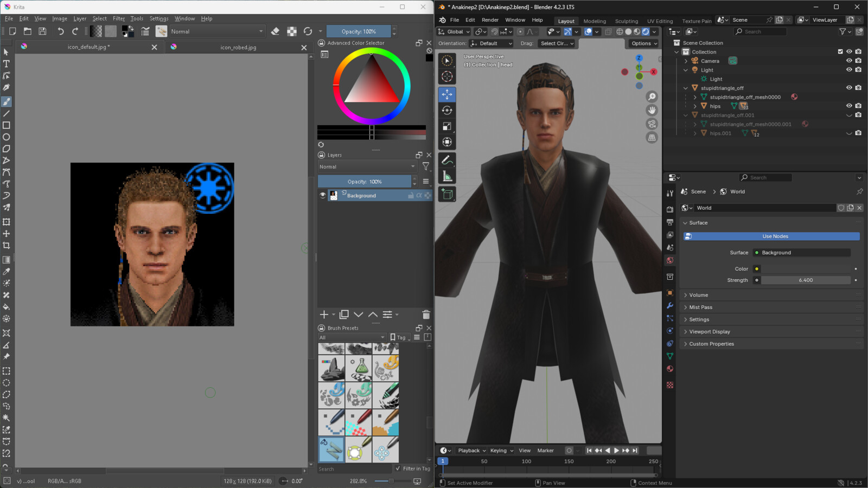Jump to the end frame in timeline
Viewport: 868px width, 488px height.
coord(635,451)
